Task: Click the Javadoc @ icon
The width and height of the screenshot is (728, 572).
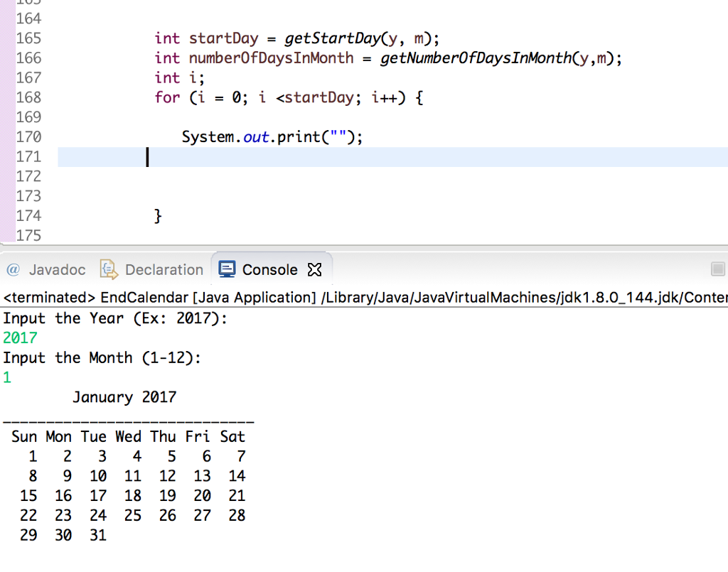Action: coord(13,269)
